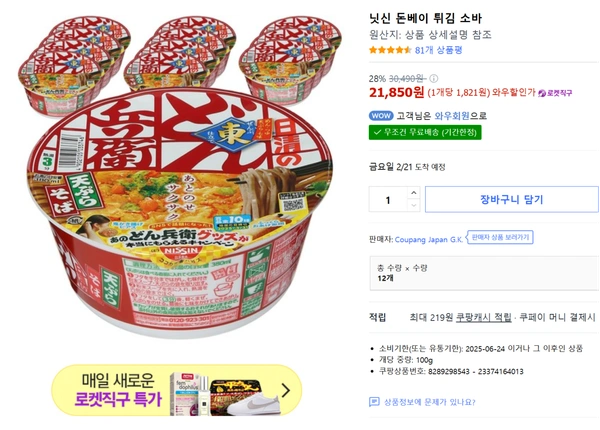
Task: Click the blue WOW membership badge
Action: (x=381, y=115)
